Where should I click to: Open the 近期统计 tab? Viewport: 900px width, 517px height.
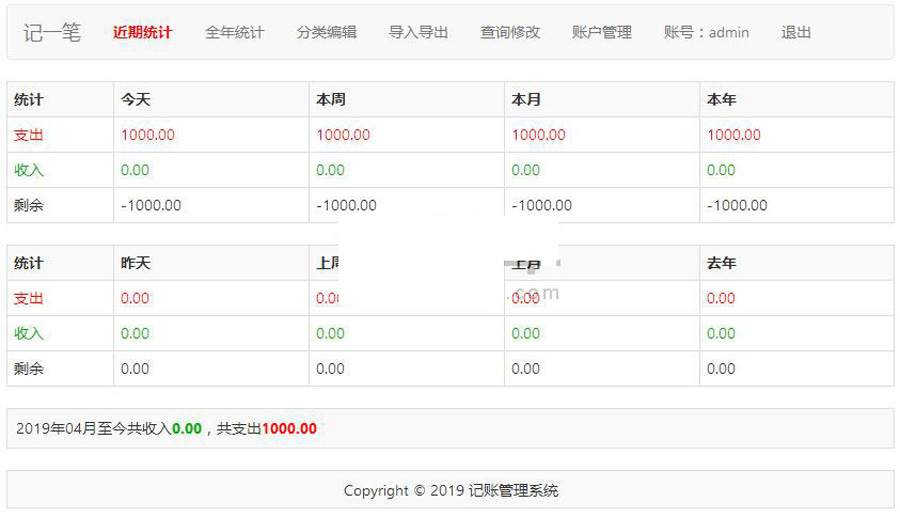coord(142,32)
